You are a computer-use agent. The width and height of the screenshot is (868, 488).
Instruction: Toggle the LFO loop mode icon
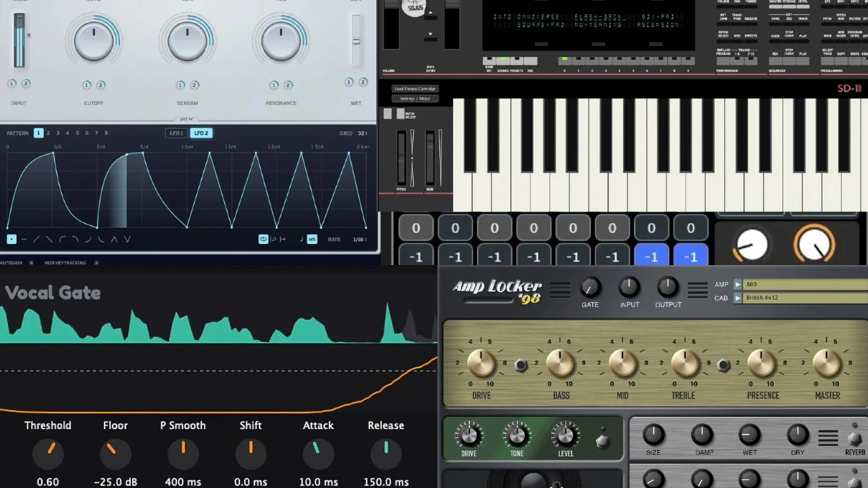coord(263,239)
